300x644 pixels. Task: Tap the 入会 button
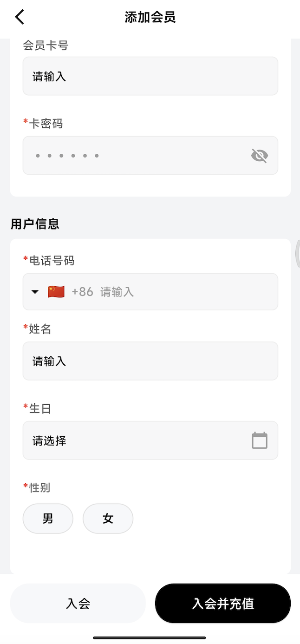(78, 603)
